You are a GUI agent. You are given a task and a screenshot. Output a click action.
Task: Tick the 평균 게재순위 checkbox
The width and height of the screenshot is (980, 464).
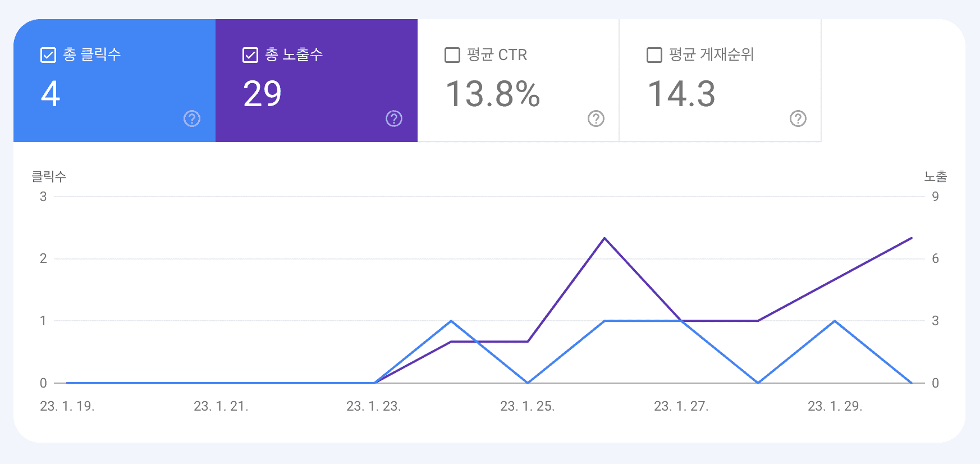[654, 55]
